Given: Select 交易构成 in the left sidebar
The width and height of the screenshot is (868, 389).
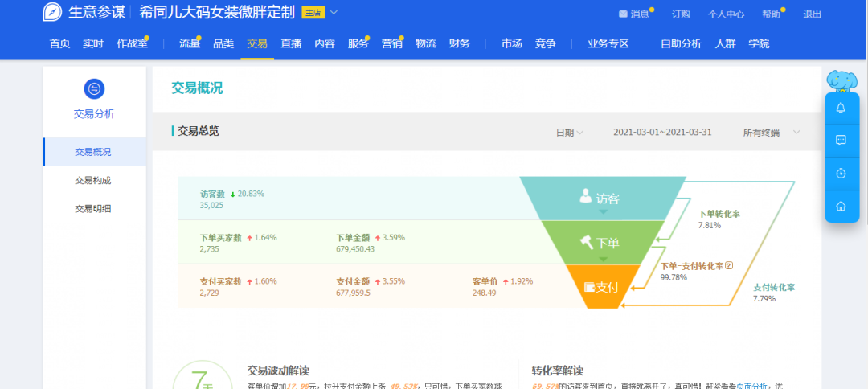Looking at the screenshot, I should [x=95, y=180].
